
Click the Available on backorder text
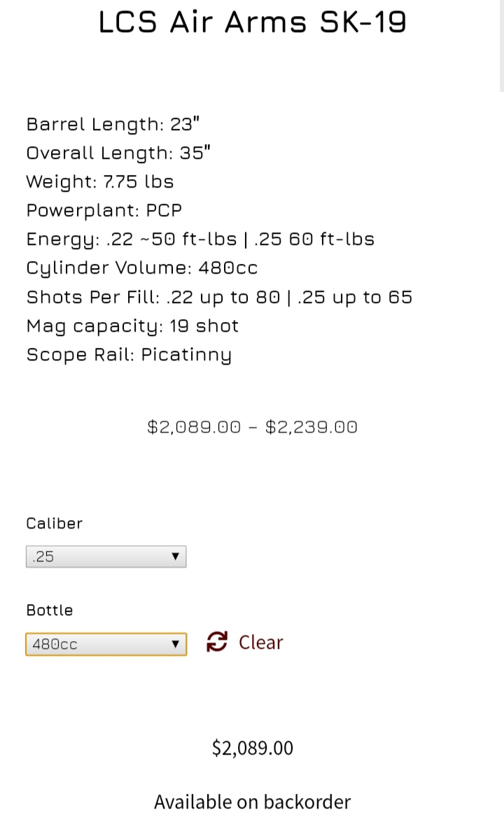252,801
